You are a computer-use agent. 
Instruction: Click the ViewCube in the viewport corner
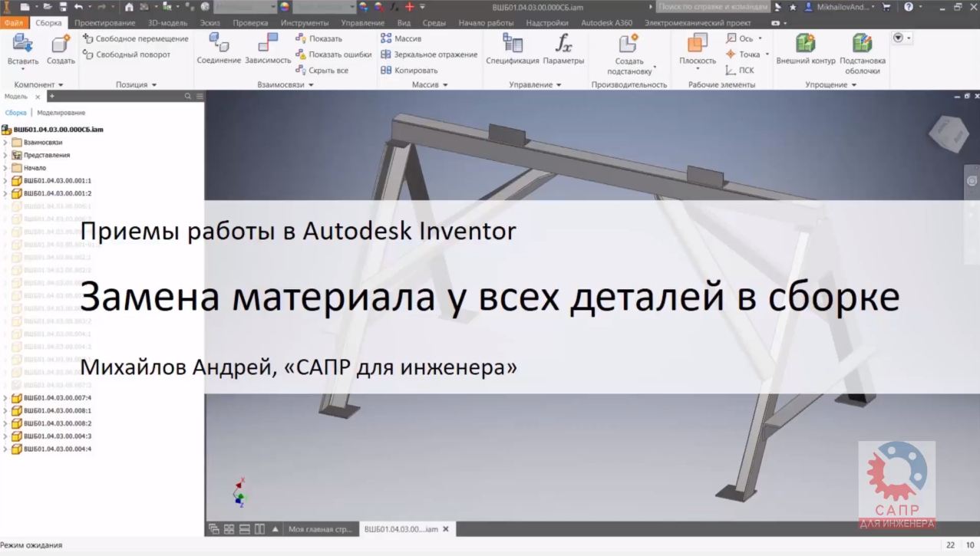(x=949, y=135)
